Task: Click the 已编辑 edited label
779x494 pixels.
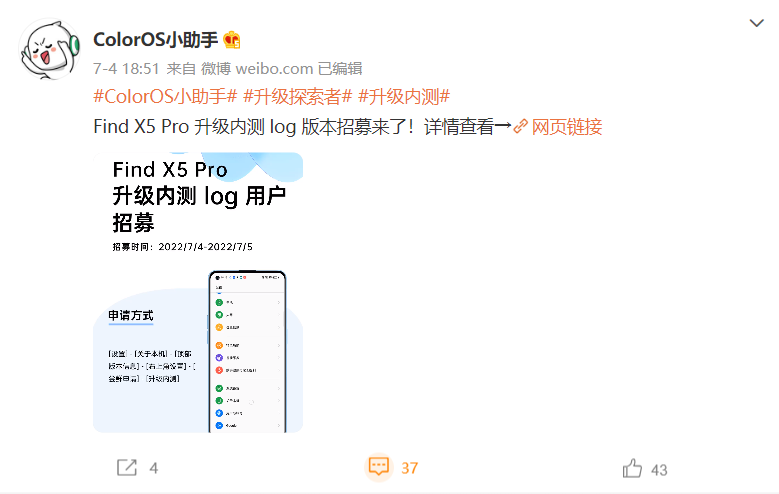Action: coord(340,69)
